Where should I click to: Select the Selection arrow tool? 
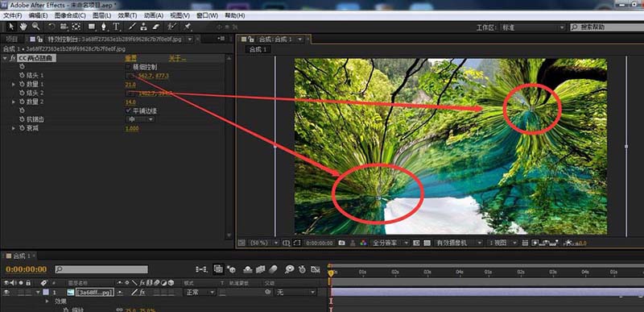pos(11,27)
